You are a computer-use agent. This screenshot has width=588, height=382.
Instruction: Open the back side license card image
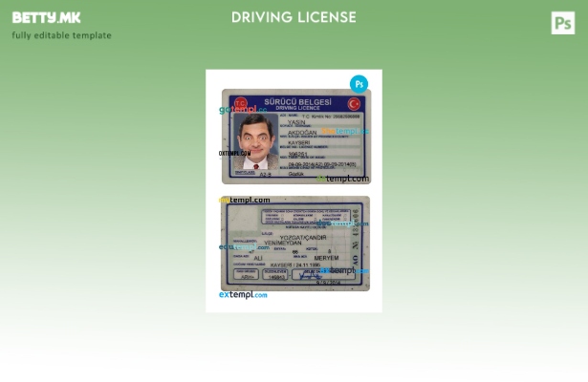point(295,244)
